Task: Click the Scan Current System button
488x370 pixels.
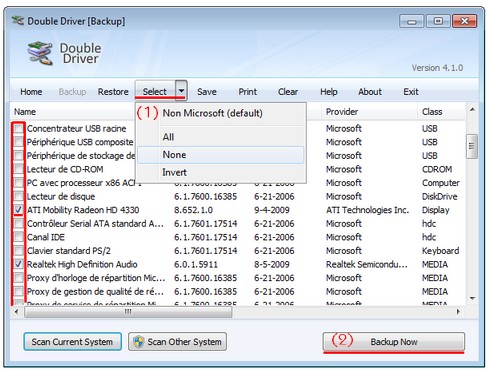Action: (x=72, y=342)
